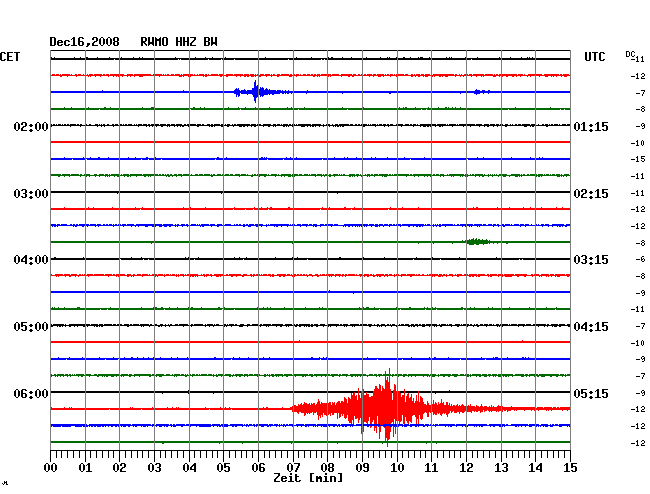Select the DC value -15
Image resolution: width=650 pixels, height=494 pixels.
click(x=638, y=159)
